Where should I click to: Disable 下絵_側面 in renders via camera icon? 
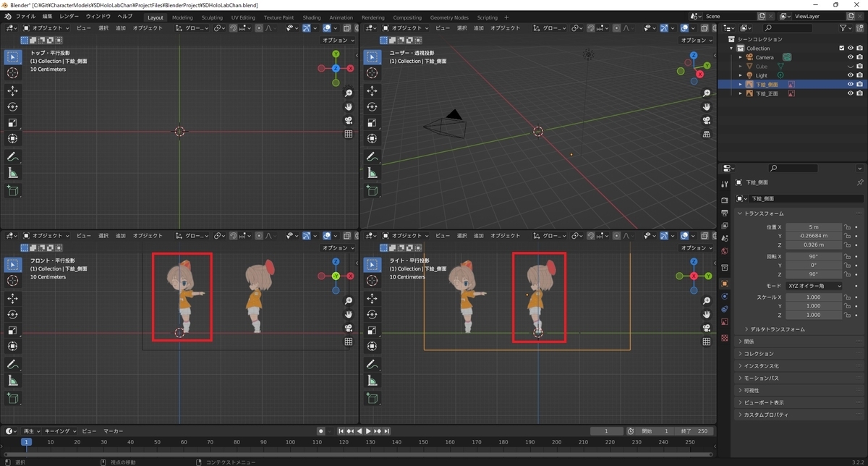tap(859, 85)
